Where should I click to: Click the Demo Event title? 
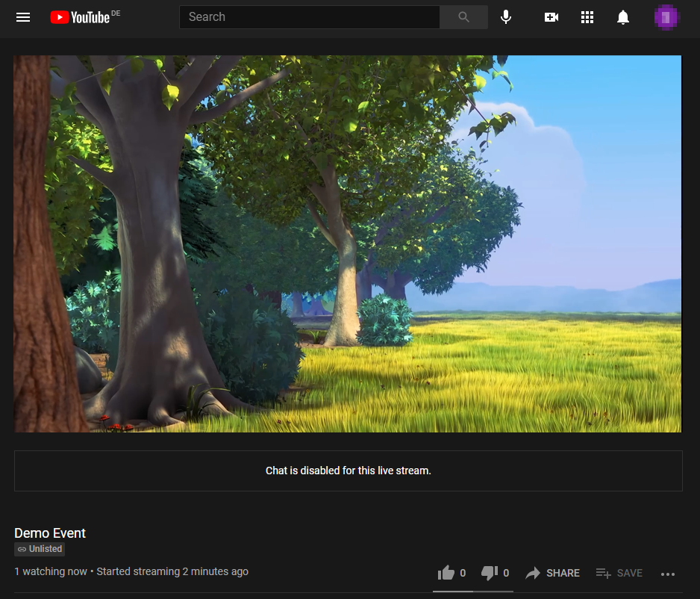[50, 533]
